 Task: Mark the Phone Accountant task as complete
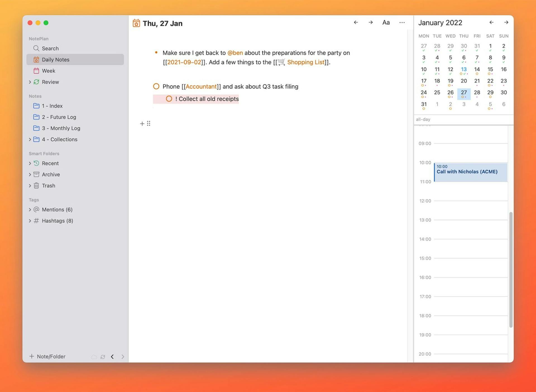(x=156, y=87)
